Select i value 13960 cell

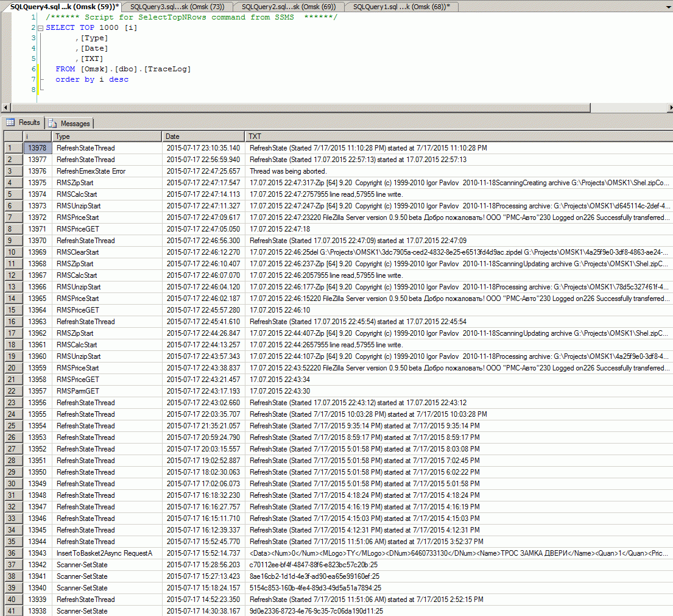click(37, 356)
